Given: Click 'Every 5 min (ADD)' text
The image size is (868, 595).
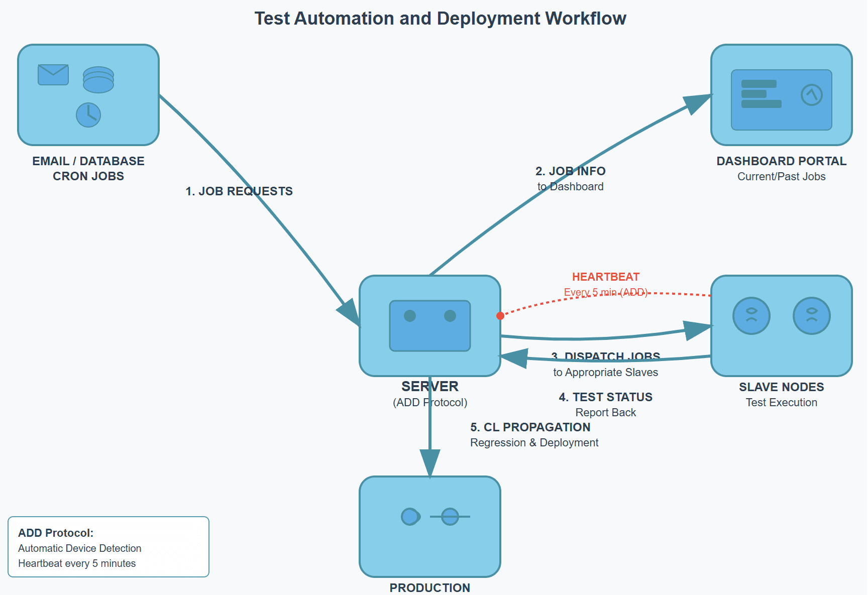Looking at the screenshot, I should [606, 292].
